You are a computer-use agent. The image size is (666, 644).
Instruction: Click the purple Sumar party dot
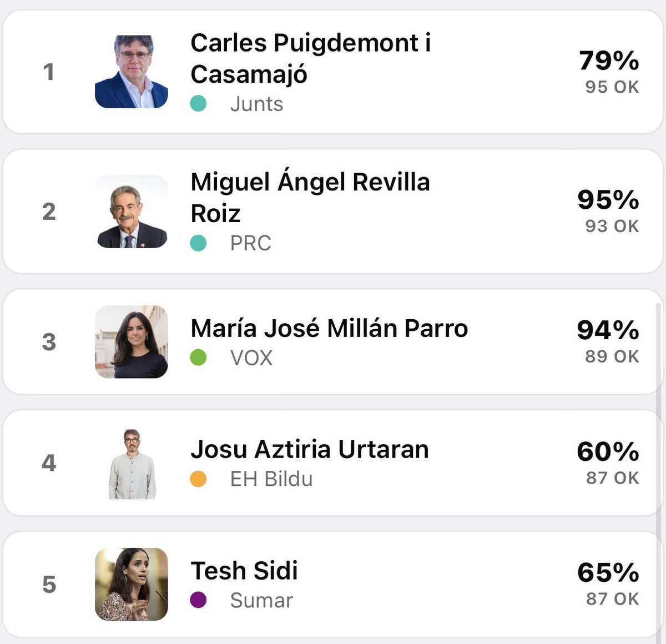198,600
